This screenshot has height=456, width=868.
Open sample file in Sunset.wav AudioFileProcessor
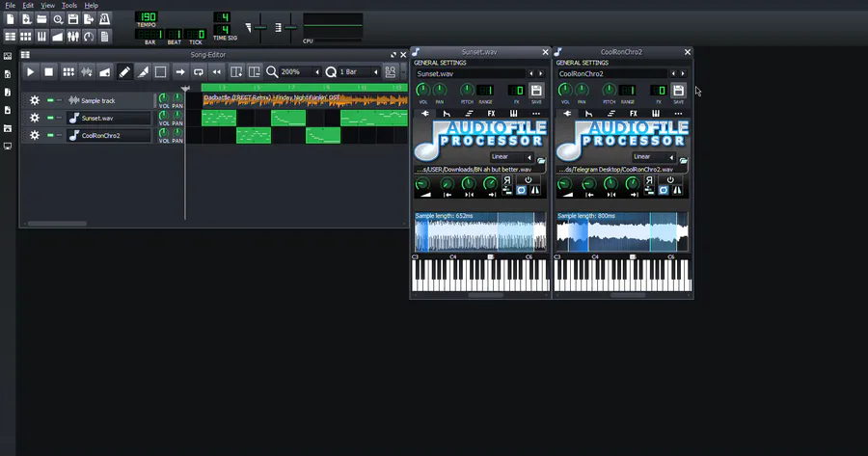tap(541, 160)
